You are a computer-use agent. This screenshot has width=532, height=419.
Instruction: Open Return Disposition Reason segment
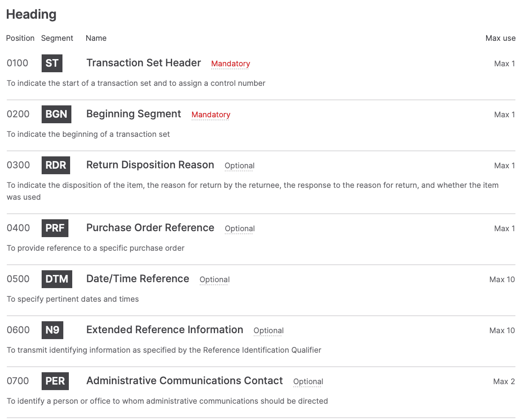[x=150, y=165]
